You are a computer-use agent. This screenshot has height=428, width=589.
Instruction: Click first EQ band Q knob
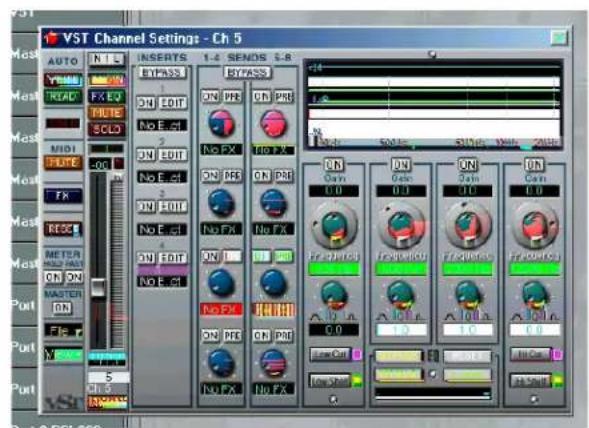[x=334, y=296]
